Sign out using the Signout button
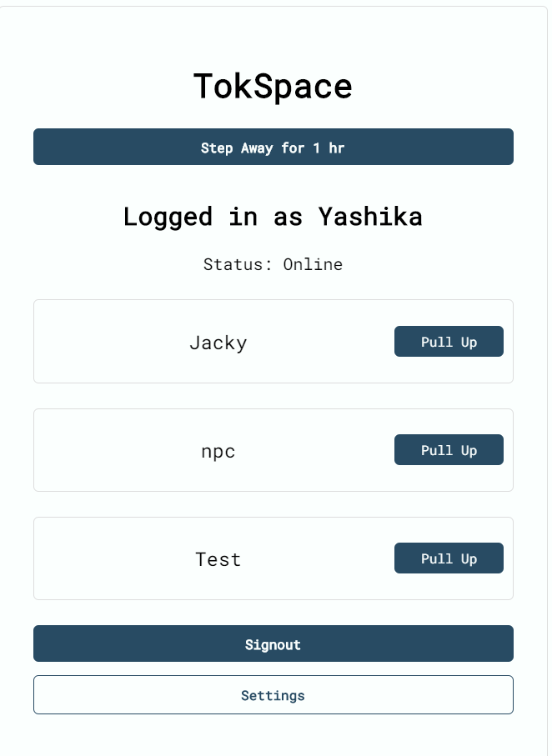Viewport: 552px width, 756px height. pyautogui.click(x=273, y=643)
